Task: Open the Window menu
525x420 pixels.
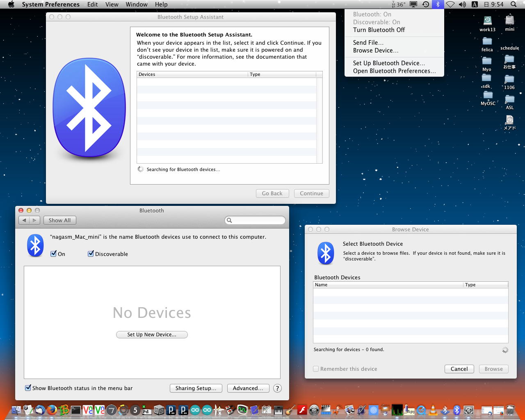Action: (137, 5)
